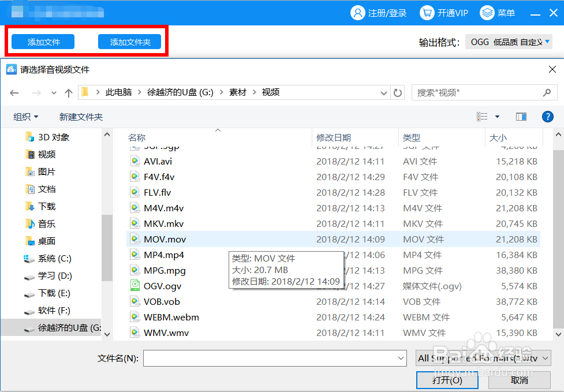Viewport: 564px width, 392px height.
Task: Select the MP4.mp4 file
Action: click(x=333, y=255)
